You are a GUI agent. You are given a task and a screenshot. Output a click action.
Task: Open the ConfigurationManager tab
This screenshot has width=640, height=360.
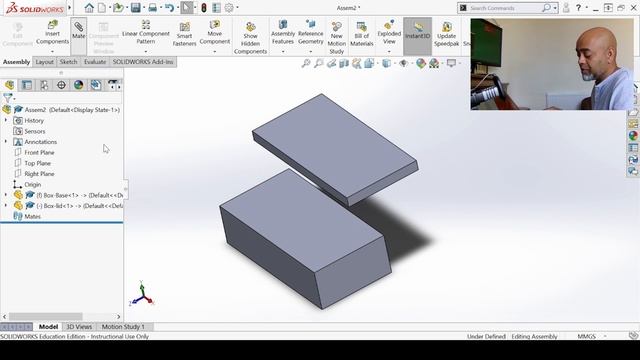pyautogui.click(x=44, y=85)
